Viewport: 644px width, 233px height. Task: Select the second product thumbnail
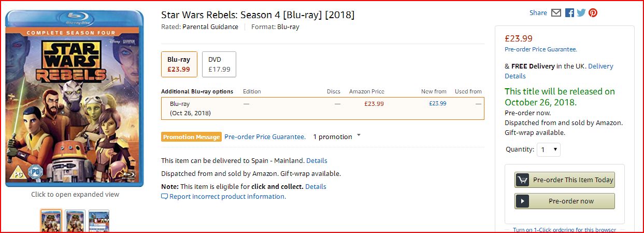[x=75, y=222]
